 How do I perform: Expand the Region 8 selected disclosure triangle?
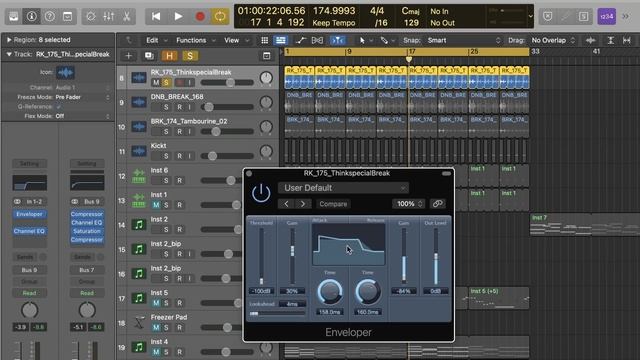coord(9,40)
